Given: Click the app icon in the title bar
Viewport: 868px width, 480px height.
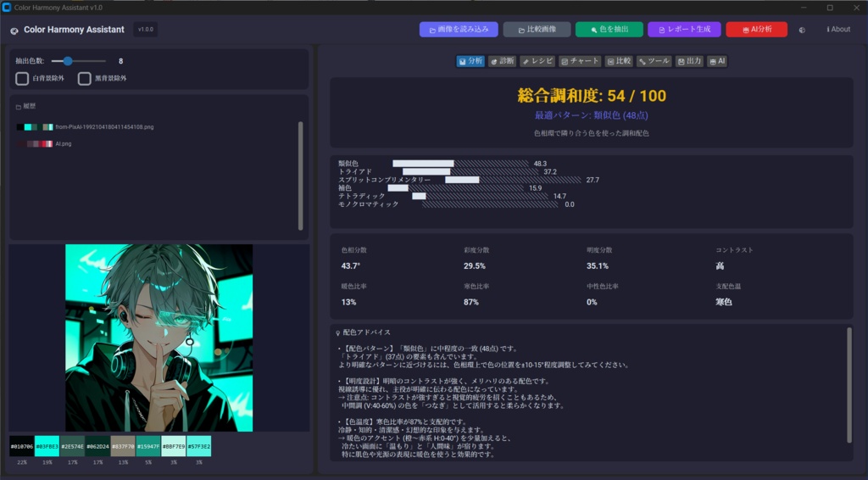Looking at the screenshot, I should [x=7, y=7].
